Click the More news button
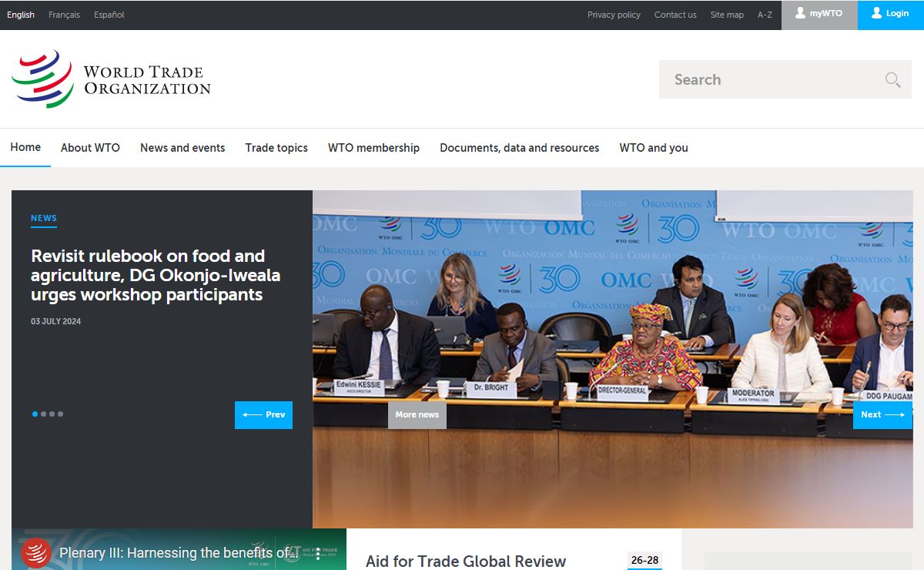924x570 pixels. 417,414
